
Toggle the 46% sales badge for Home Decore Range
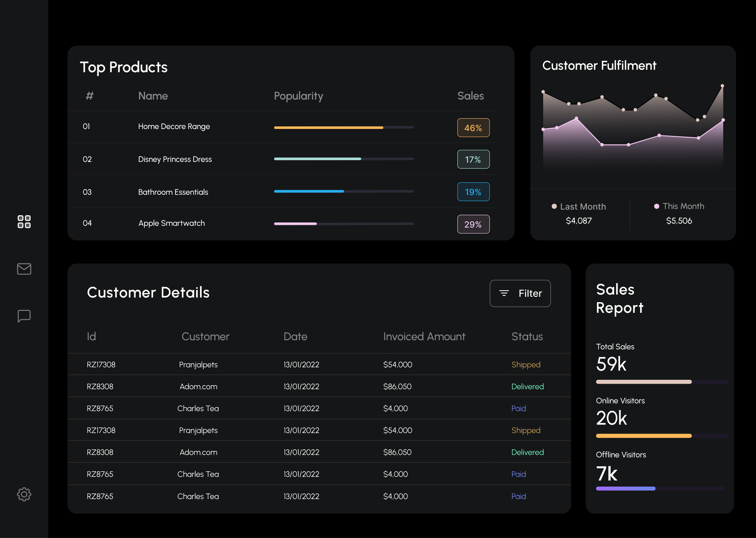pyautogui.click(x=473, y=128)
